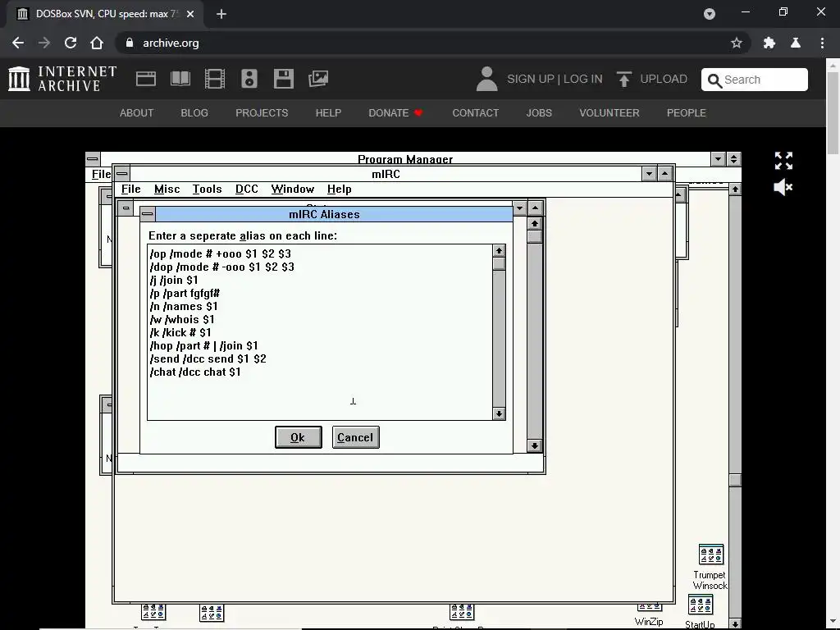
Task: Click SIGN UP link
Action: [531, 80]
